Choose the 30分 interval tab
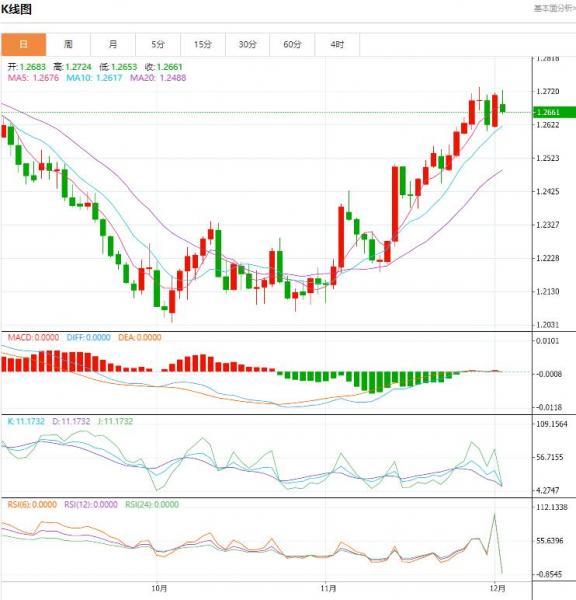 pyautogui.click(x=247, y=44)
